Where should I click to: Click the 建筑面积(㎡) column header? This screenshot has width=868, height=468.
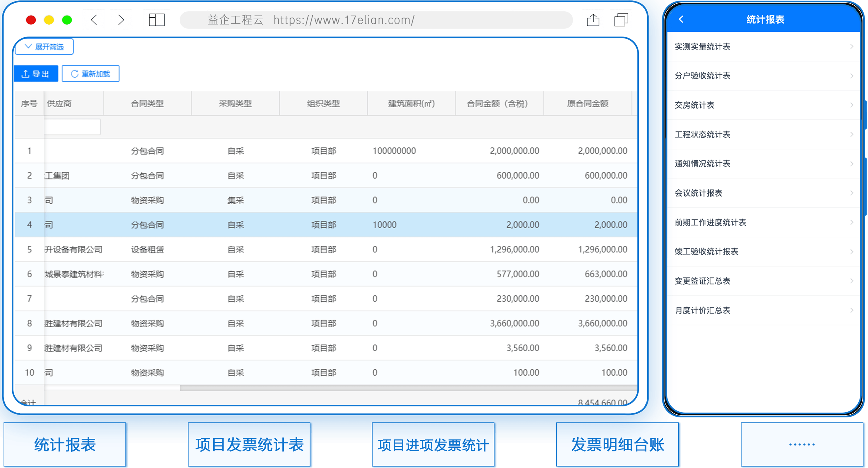coord(411,104)
